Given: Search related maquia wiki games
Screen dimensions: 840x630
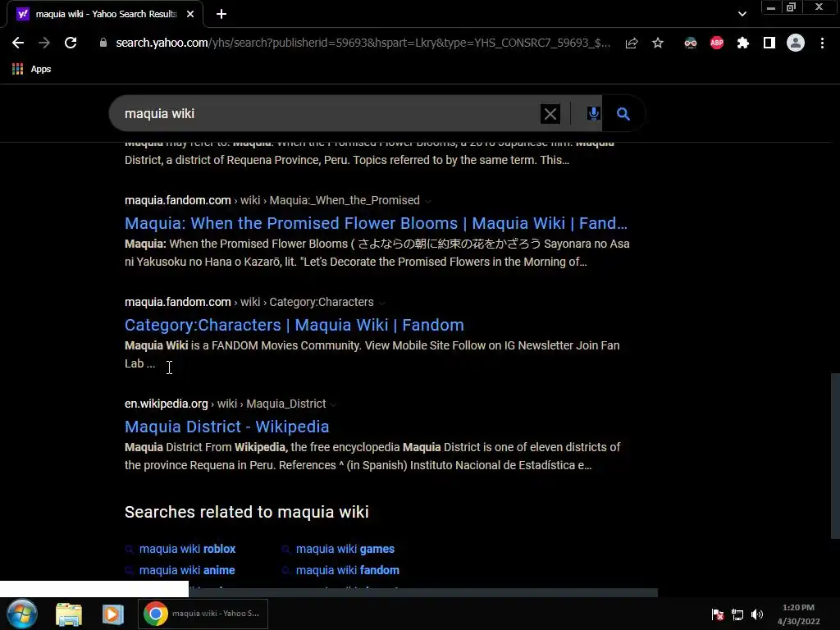Looking at the screenshot, I should 345,549.
